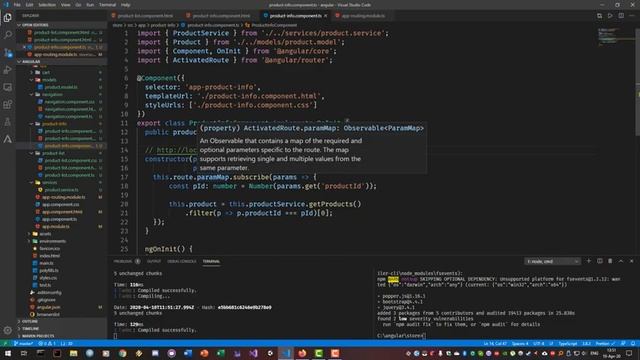The height and width of the screenshot is (360, 640).
Task: Click Ln/Col cursor position in status bar
Action: (x=495, y=344)
